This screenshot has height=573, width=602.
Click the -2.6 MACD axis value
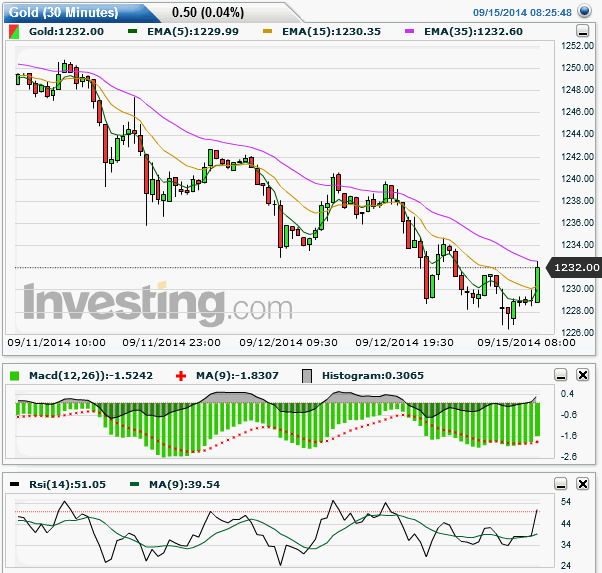[569, 457]
